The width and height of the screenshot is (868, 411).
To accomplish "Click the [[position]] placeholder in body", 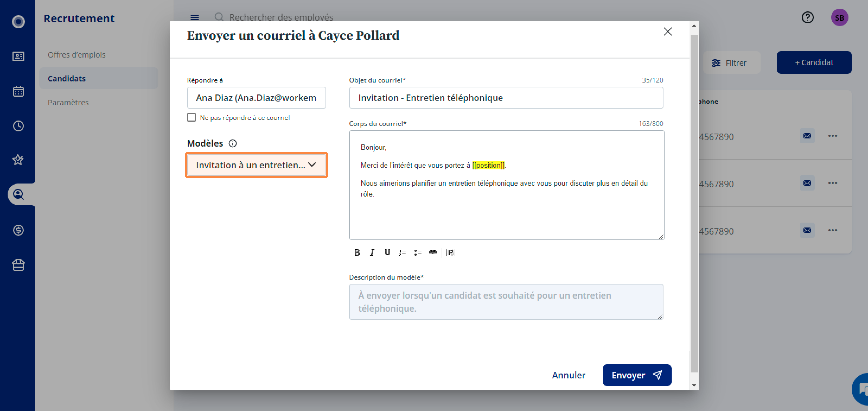I will (488, 165).
